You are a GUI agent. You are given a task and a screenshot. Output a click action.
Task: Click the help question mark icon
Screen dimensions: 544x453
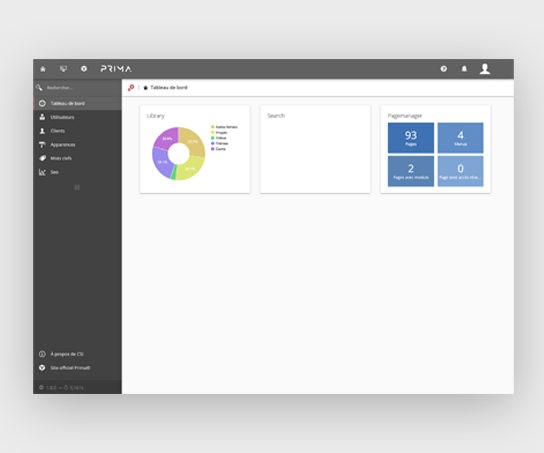pos(443,69)
